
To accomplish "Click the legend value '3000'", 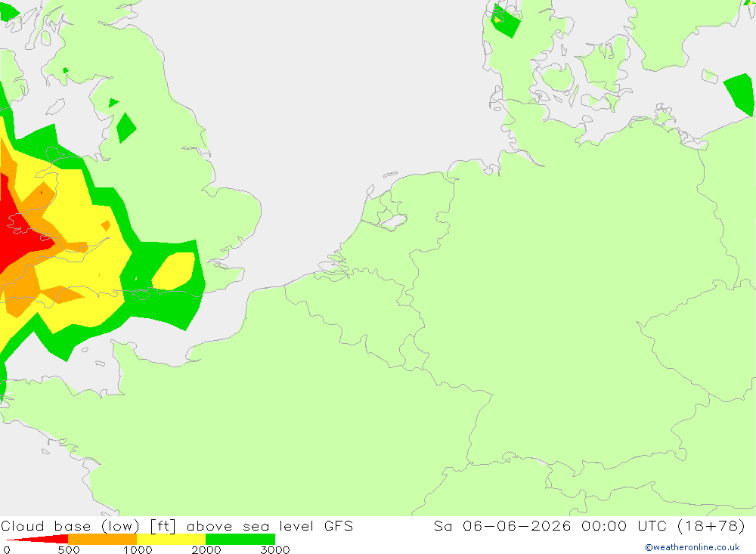I will [x=275, y=549].
